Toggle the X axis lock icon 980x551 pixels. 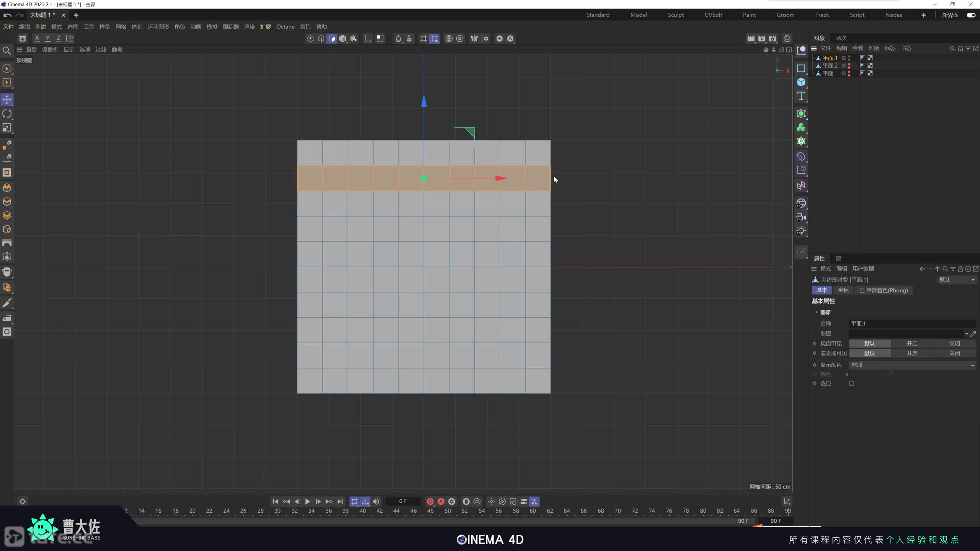coord(37,38)
